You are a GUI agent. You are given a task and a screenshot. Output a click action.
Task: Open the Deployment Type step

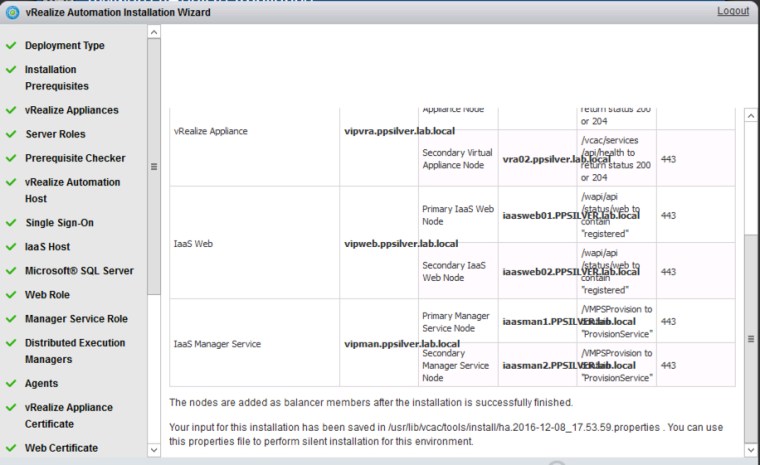[x=64, y=46]
